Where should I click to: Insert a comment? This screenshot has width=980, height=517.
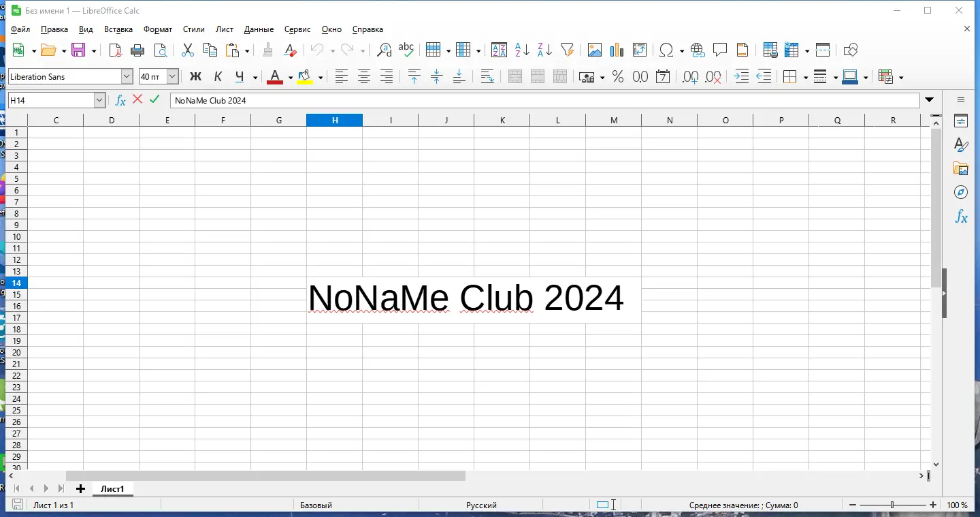pos(720,50)
